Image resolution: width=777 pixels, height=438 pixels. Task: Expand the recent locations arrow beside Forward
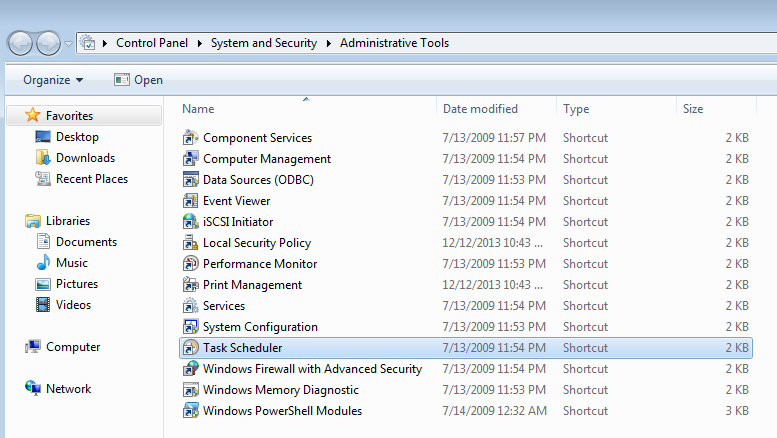click(x=68, y=44)
